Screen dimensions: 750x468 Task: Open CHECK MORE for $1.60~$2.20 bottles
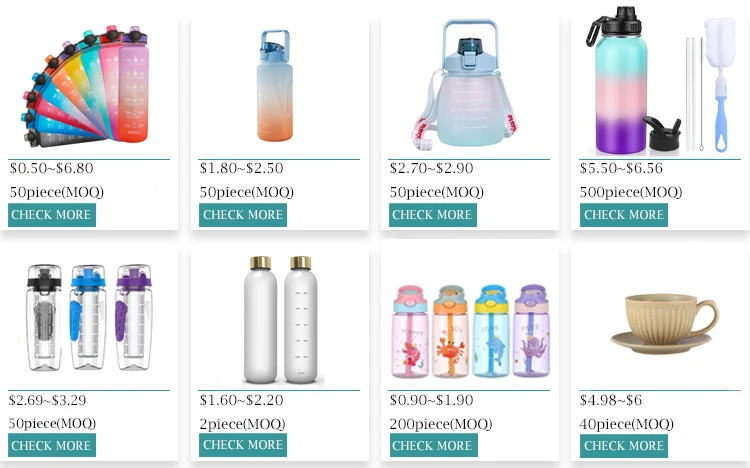pyautogui.click(x=243, y=445)
